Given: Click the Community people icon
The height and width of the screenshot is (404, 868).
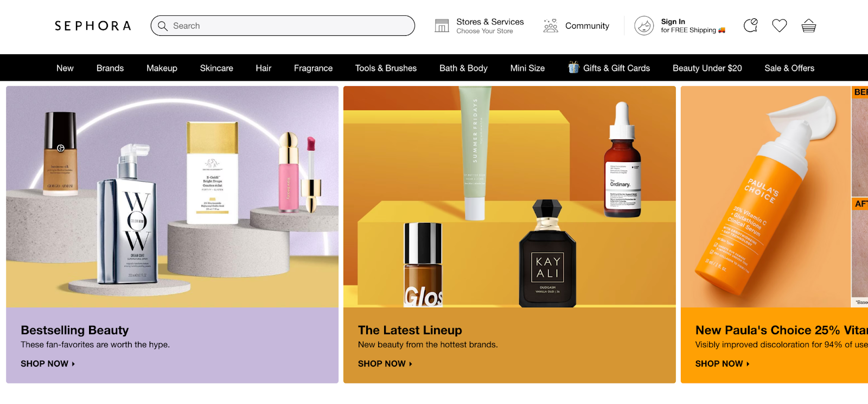Looking at the screenshot, I should point(551,25).
